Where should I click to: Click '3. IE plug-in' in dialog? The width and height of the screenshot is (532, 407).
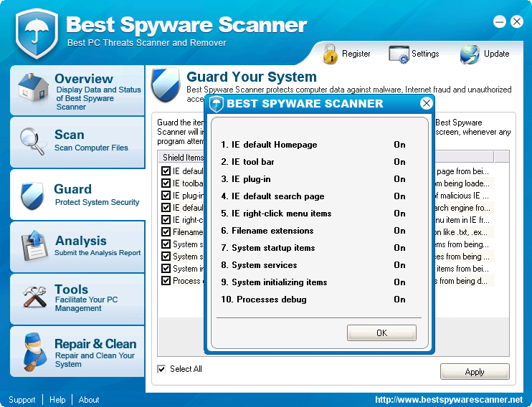tap(246, 179)
